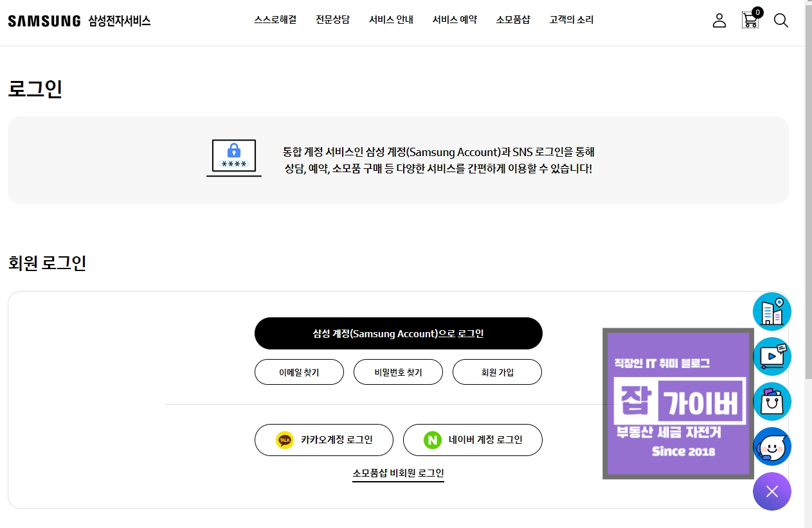Open the 스스로해결 menu
Image resolution: width=812 pixels, height=528 pixels.
pyautogui.click(x=275, y=20)
